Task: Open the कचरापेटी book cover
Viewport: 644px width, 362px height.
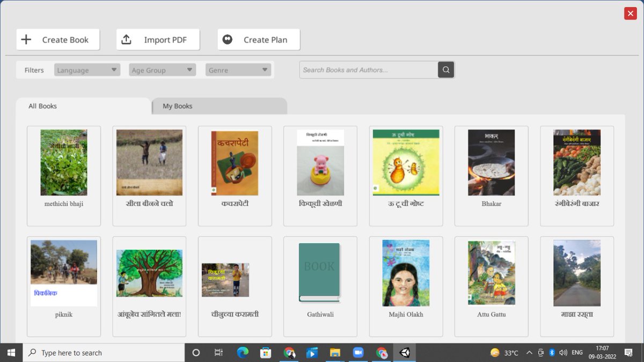Action: [x=235, y=163]
